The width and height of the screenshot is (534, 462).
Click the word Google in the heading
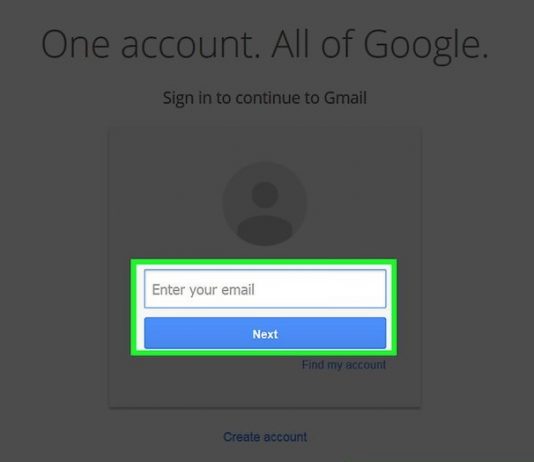pyautogui.click(x=422, y=46)
